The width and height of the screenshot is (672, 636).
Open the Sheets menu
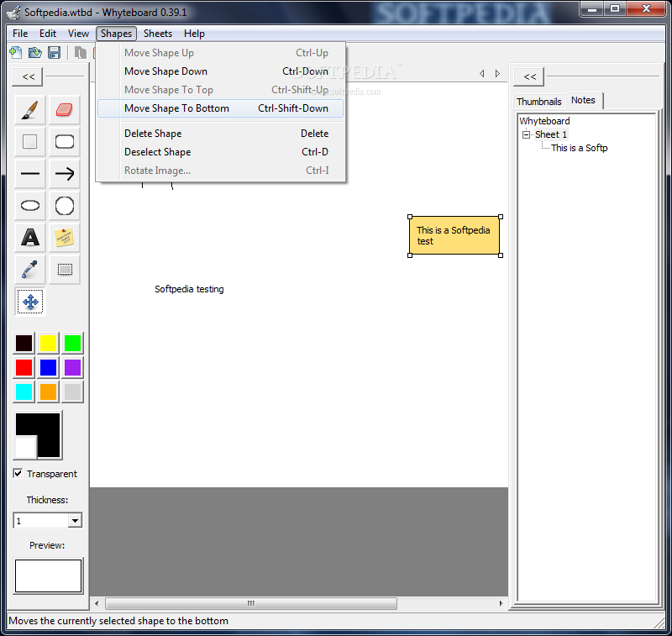pyautogui.click(x=158, y=34)
